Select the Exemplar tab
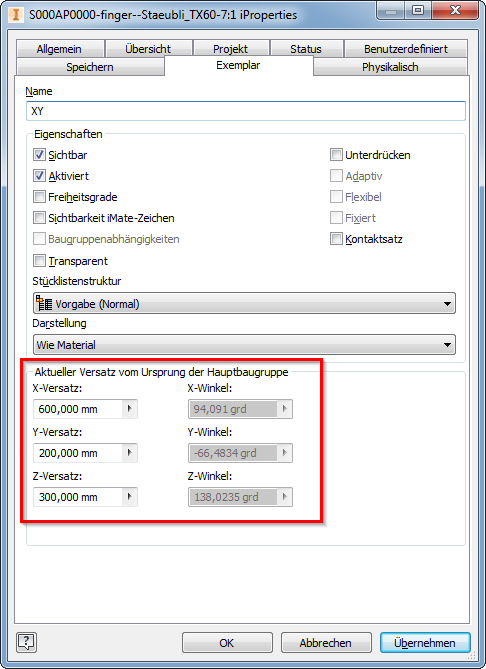Screen dimensions: 486x669 239,65
